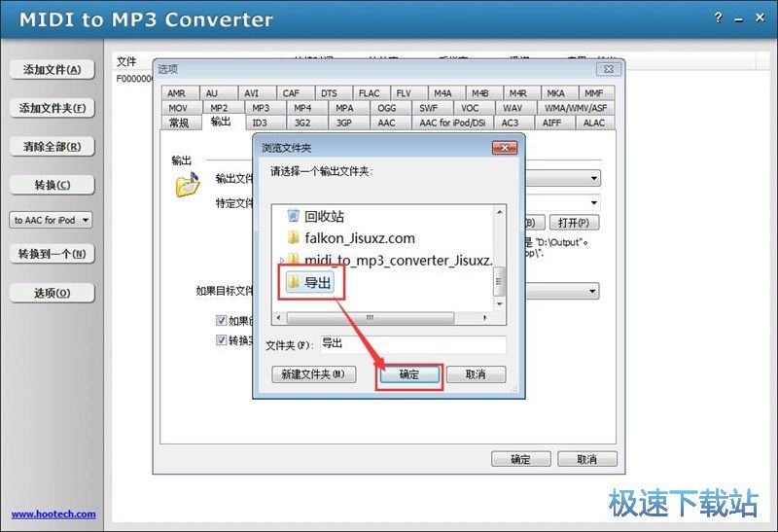
Task: Toggle the 转换 checkbox in options
Action: (222, 340)
